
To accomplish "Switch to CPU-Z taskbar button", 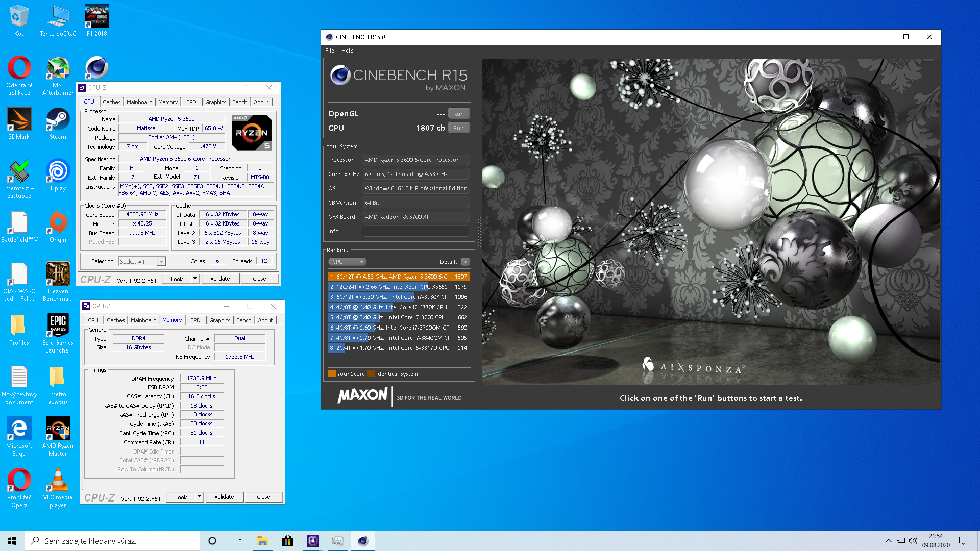I will coord(312,541).
